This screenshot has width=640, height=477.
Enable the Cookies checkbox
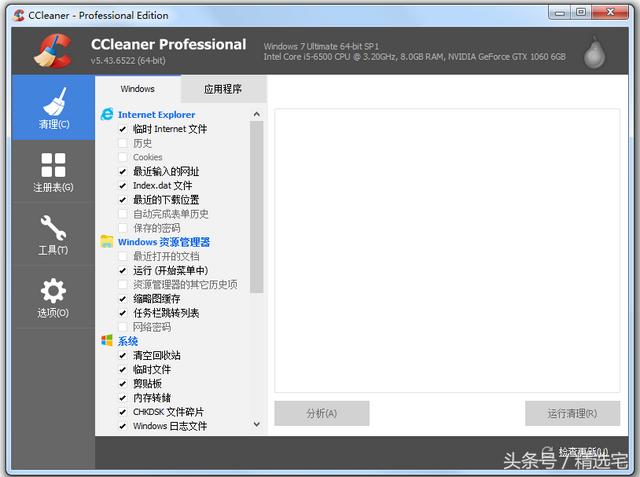coord(123,157)
